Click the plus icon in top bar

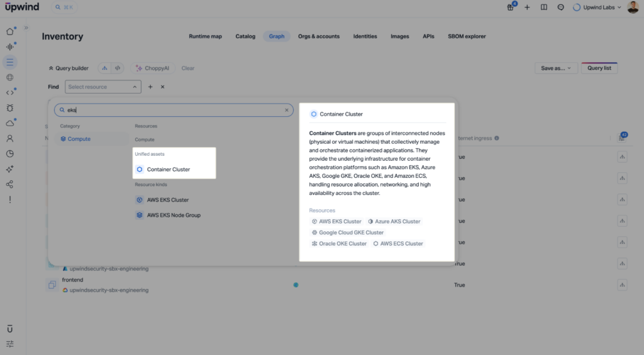coord(527,7)
